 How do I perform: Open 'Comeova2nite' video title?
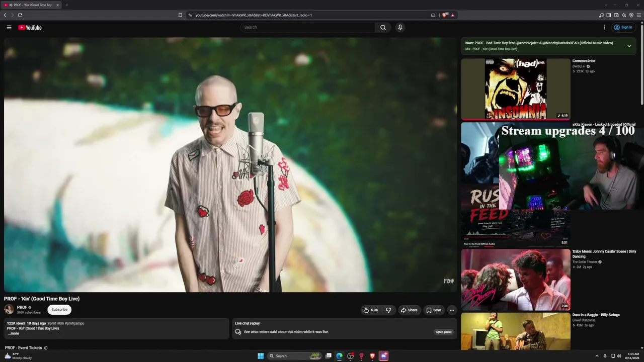[x=584, y=61]
